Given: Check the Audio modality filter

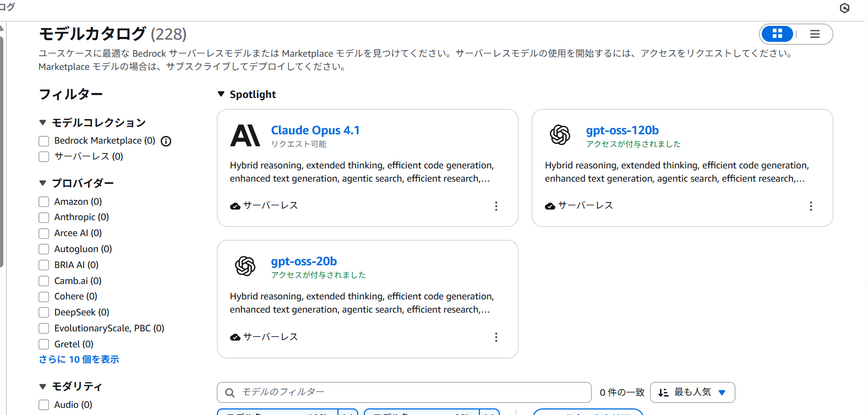Looking at the screenshot, I should [x=44, y=405].
